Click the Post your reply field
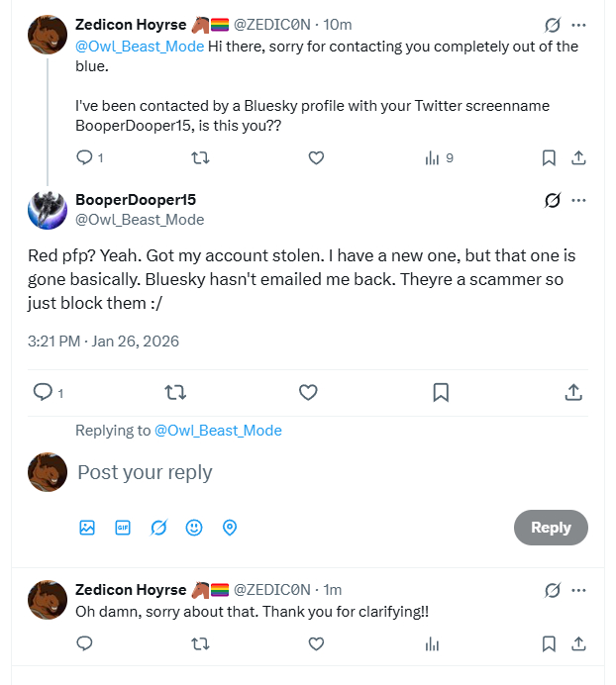This screenshot has width=616, height=685. (297, 472)
